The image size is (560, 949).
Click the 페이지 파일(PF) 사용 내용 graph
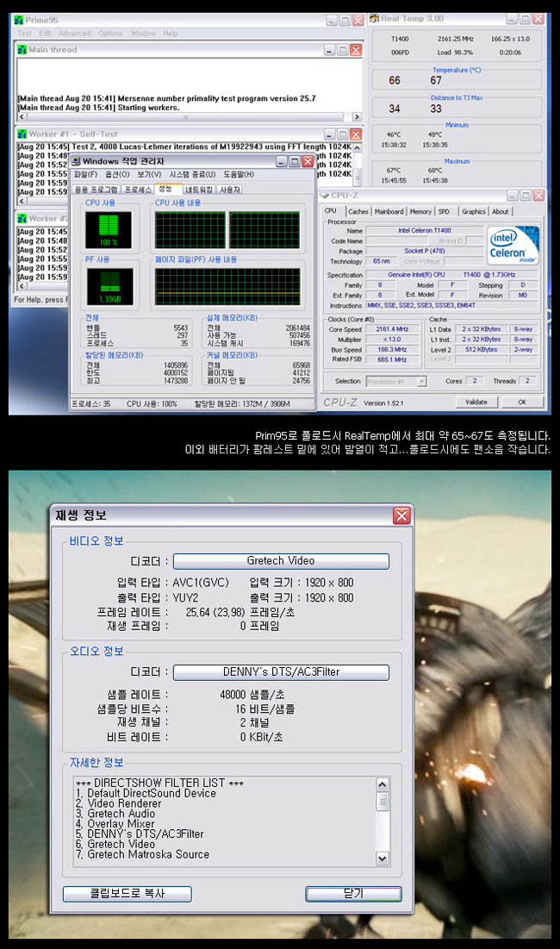point(227,286)
